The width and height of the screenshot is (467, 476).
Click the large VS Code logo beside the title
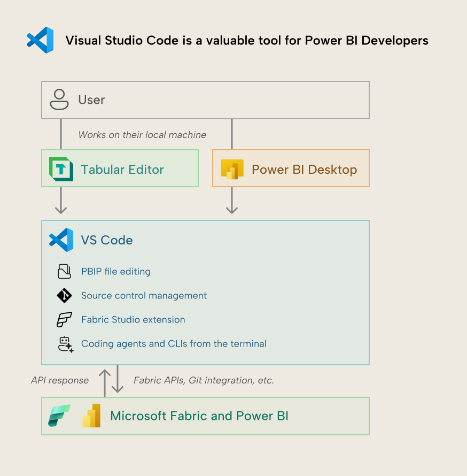tap(40, 40)
